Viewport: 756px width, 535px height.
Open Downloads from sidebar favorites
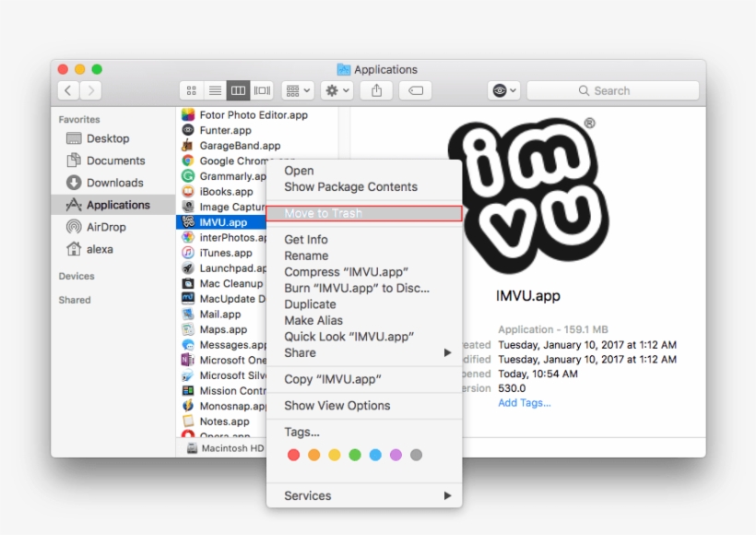(x=113, y=183)
